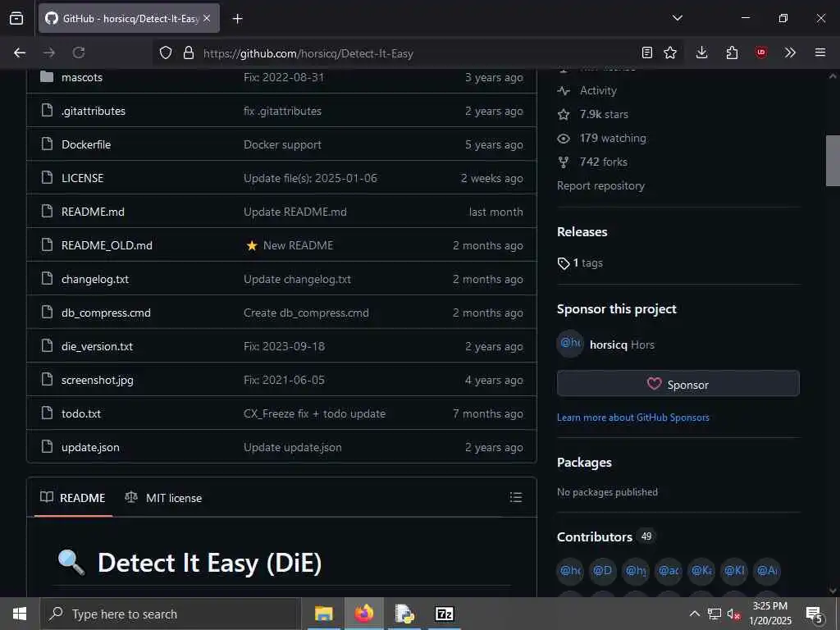Image resolution: width=840 pixels, height=630 pixels.
Task: Open changelog.txt file
Action: coord(95,279)
